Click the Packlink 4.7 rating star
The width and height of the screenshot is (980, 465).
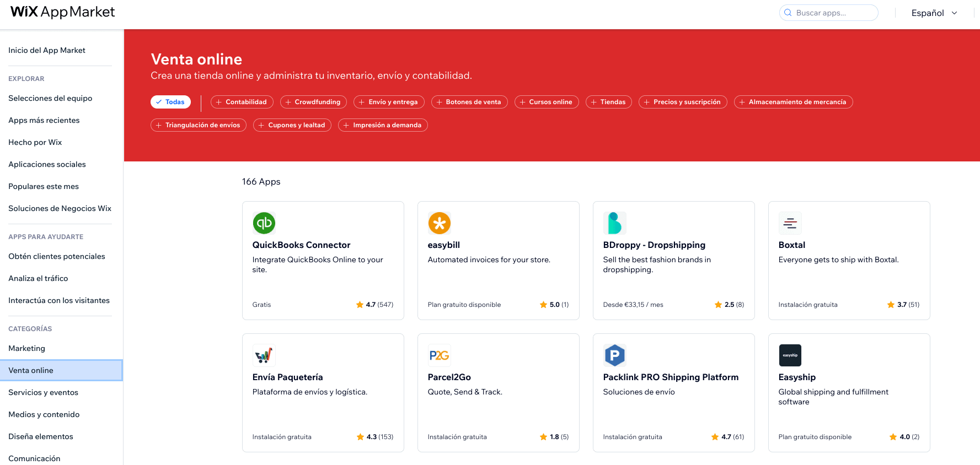(715, 437)
